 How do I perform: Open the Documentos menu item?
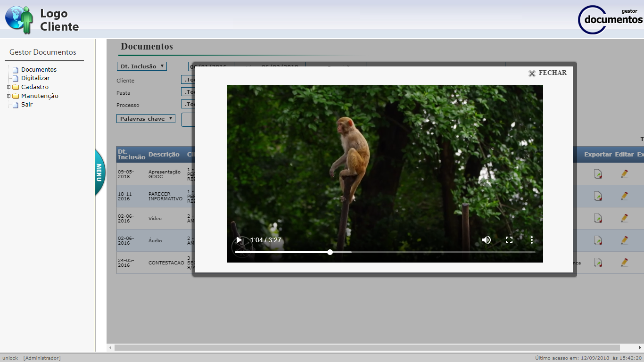[39, 69]
